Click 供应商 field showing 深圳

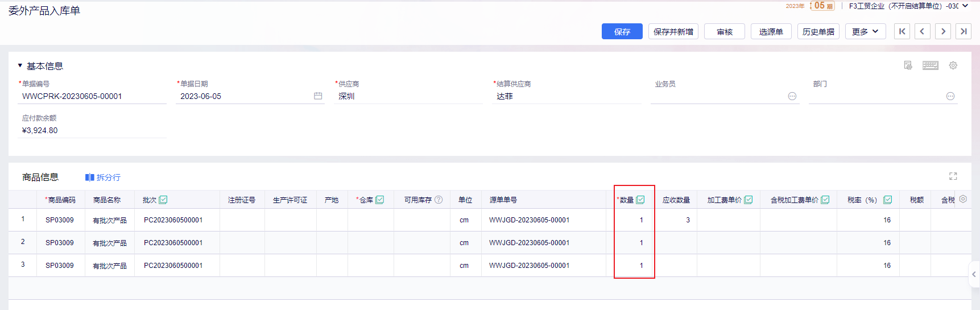click(x=408, y=96)
